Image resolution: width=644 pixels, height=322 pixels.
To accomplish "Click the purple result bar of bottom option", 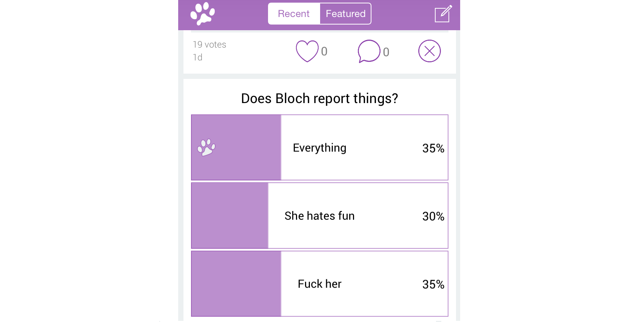I will pos(236,284).
